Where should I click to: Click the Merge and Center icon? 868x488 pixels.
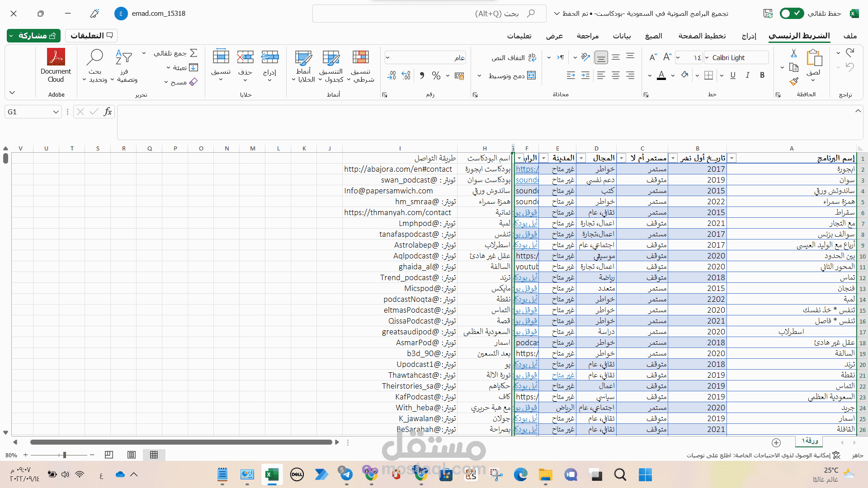coord(532,75)
